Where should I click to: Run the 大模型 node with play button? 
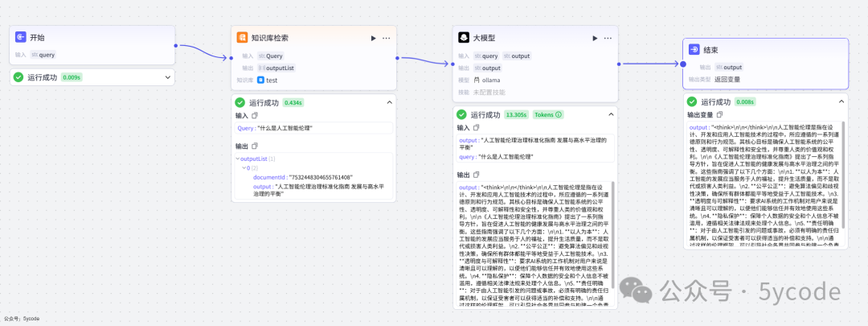(x=595, y=39)
